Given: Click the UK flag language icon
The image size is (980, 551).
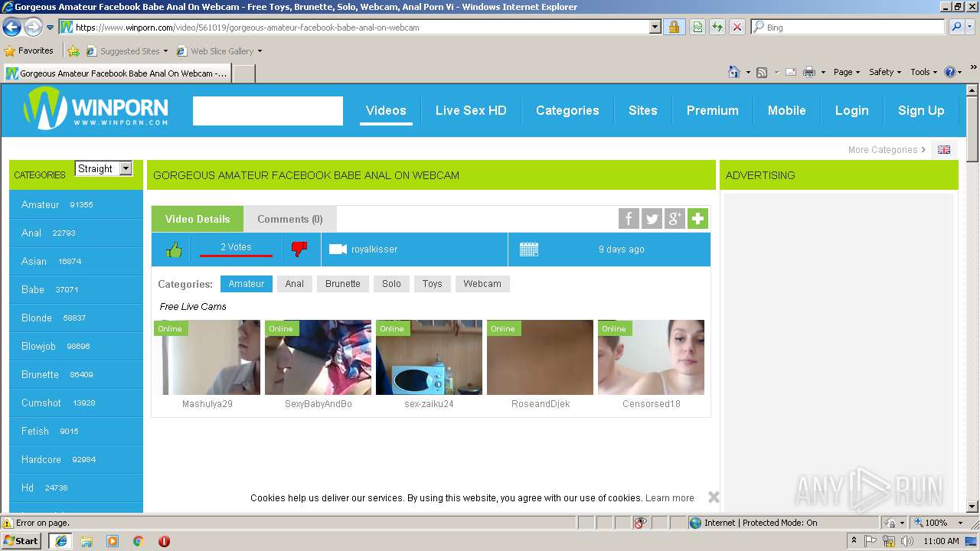Looking at the screenshot, I should point(944,150).
